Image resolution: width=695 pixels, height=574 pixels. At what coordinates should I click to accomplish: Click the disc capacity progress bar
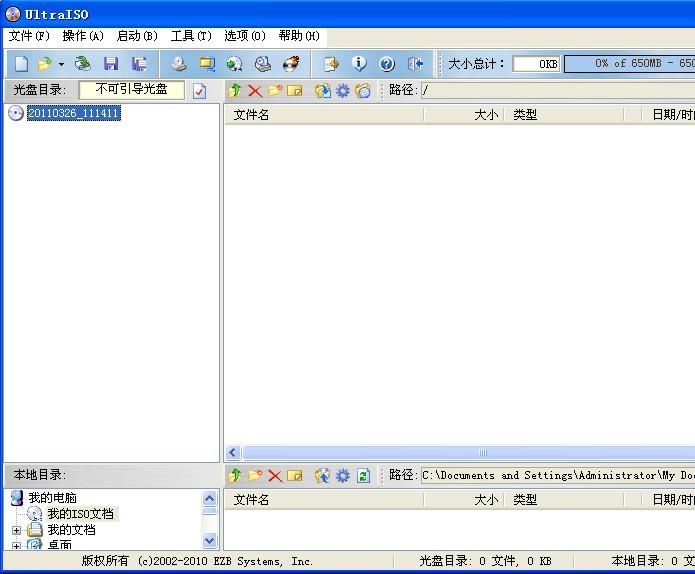click(630, 64)
